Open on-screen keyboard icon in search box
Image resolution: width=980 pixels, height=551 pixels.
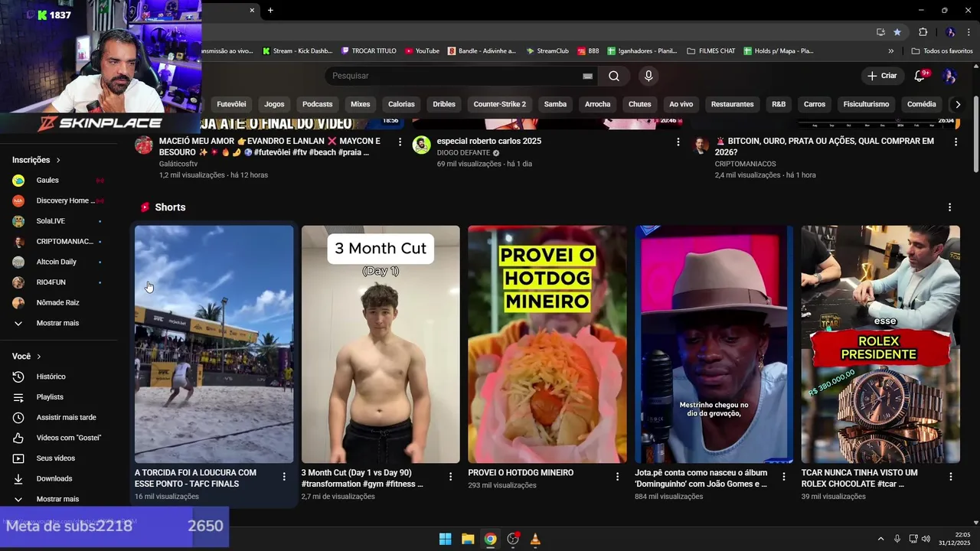587,76
